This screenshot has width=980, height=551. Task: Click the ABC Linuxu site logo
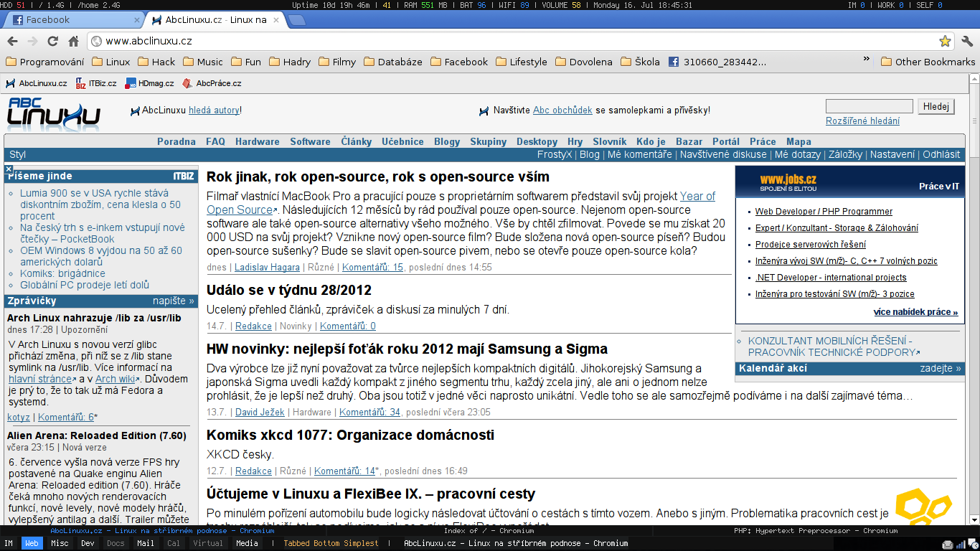54,113
